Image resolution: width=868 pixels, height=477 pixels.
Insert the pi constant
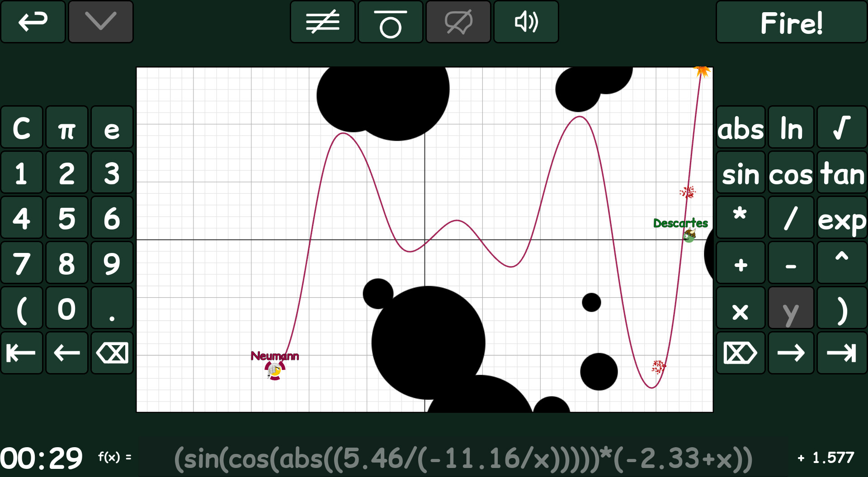point(66,128)
